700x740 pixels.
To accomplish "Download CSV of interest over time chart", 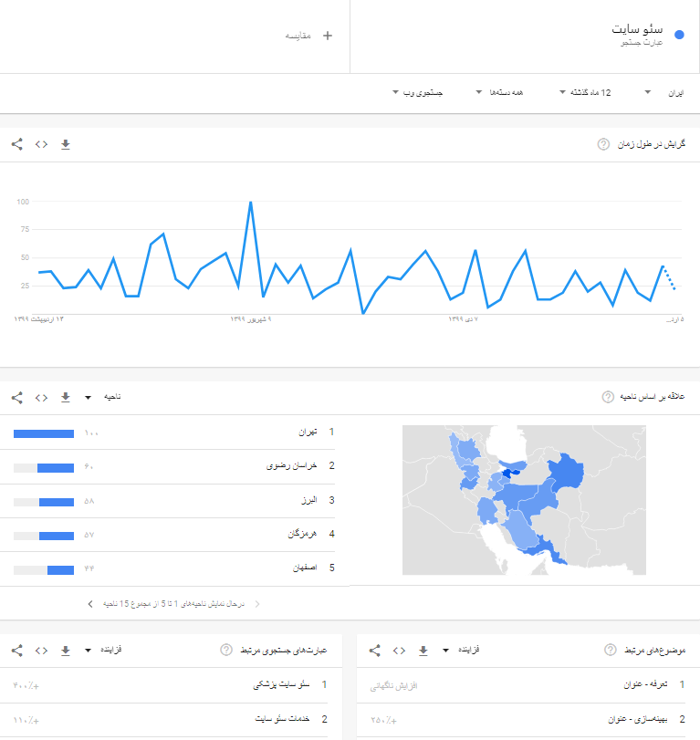I will [x=65, y=144].
